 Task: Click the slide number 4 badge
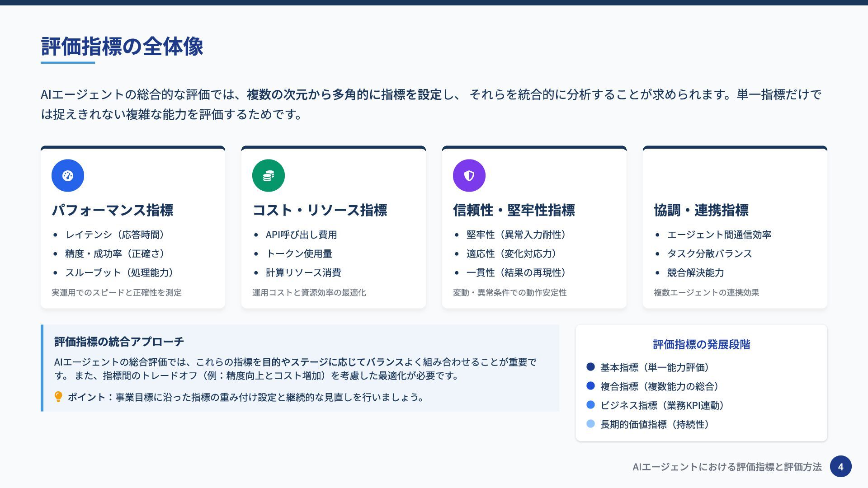(x=841, y=466)
